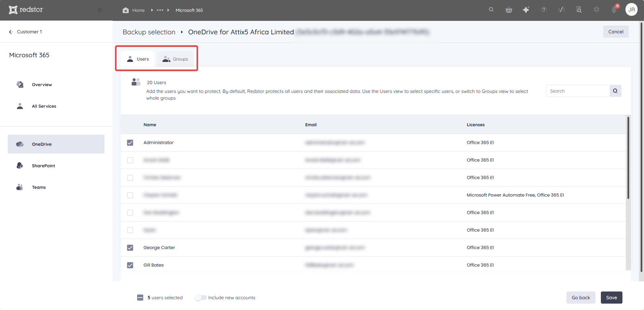Image resolution: width=644 pixels, height=310 pixels.
Task: Select the Gill Bates name cell
Action: coord(153,265)
